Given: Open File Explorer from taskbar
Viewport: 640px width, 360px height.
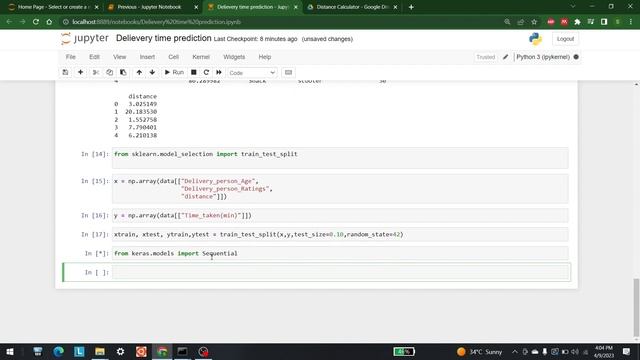Looking at the screenshot, I should 100,351.
